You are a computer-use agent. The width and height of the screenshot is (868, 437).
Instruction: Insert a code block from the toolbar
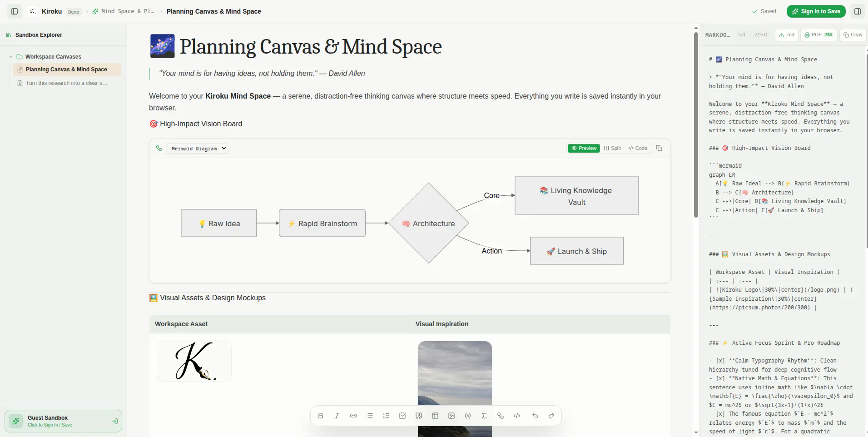[517, 416]
